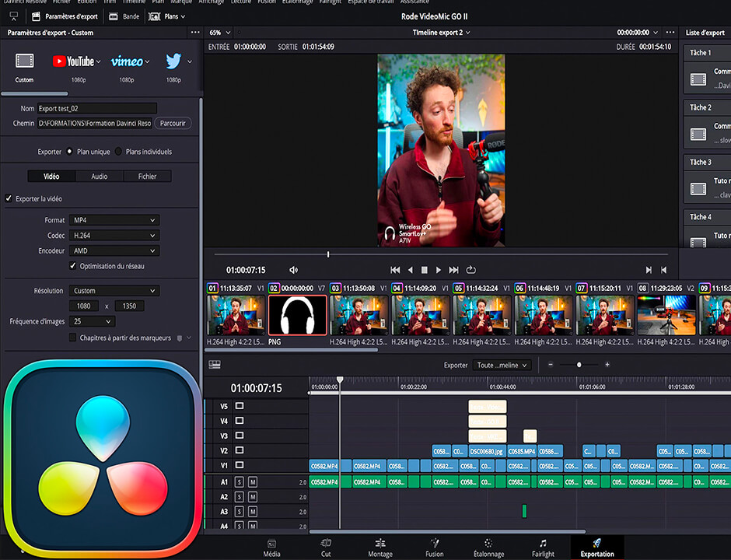Disable Optimisation du réseau checkbox
The width and height of the screenshot is (731, 560).
coord(73,266)
